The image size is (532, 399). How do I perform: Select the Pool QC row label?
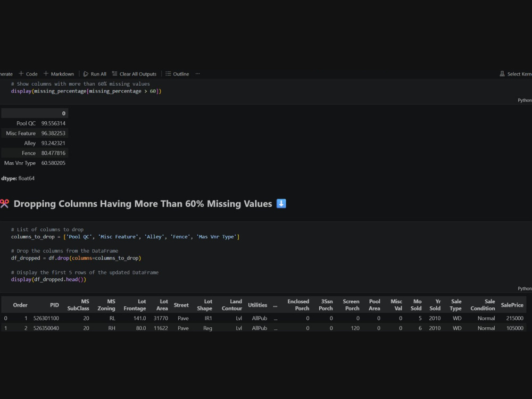(x=26, y=123)
